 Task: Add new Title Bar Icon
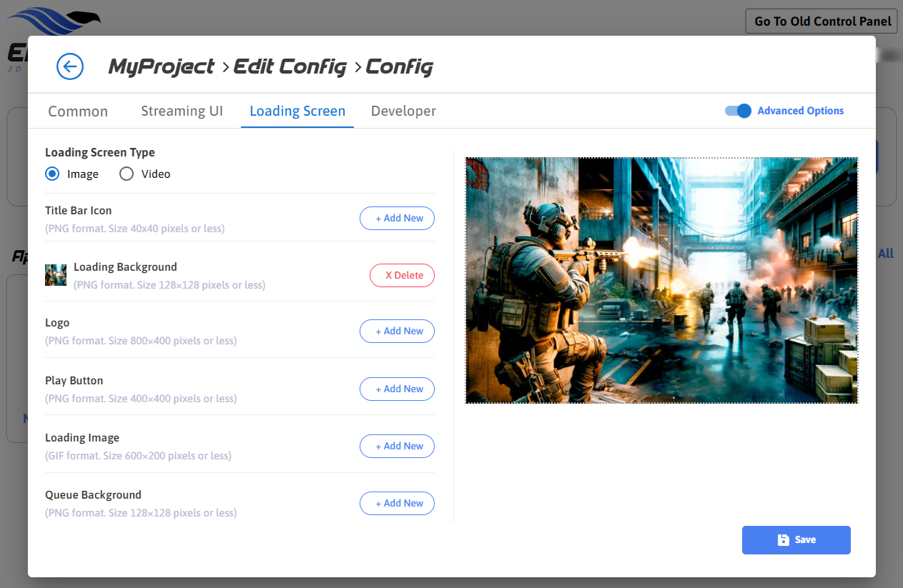tap(397, 219)
